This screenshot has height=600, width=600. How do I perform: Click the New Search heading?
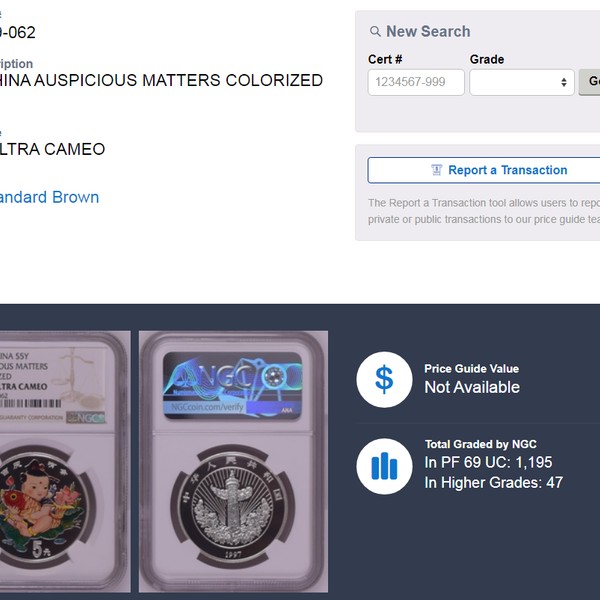[x=428, y=31]
